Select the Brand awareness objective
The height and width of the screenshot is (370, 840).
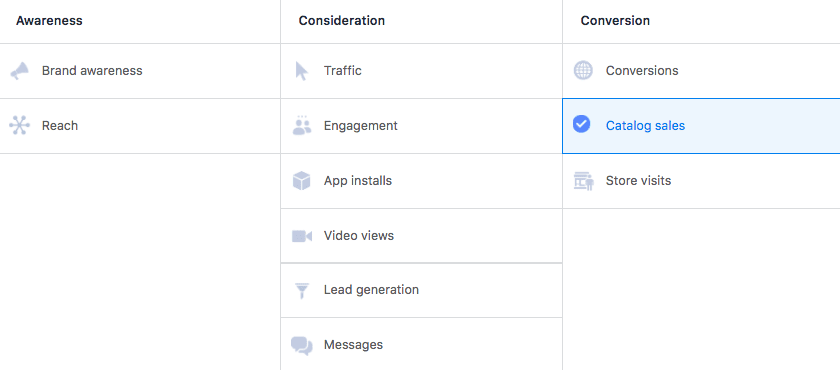tap(140, 71)
